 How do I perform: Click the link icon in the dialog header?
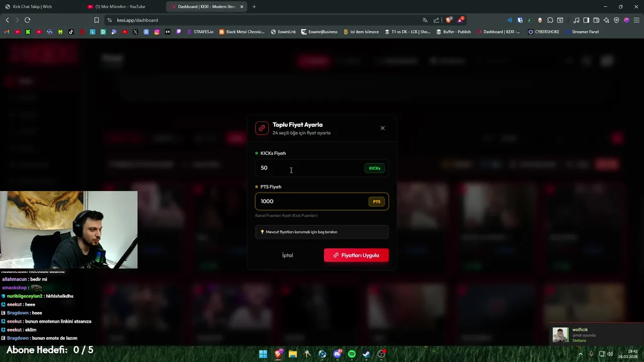262,128
